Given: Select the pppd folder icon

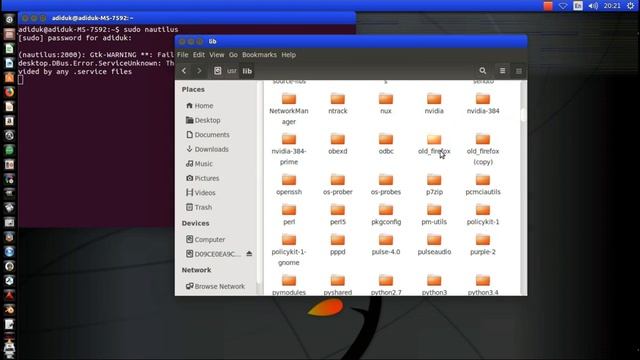Looking at the screenshot, I should [x=338, y=240].
